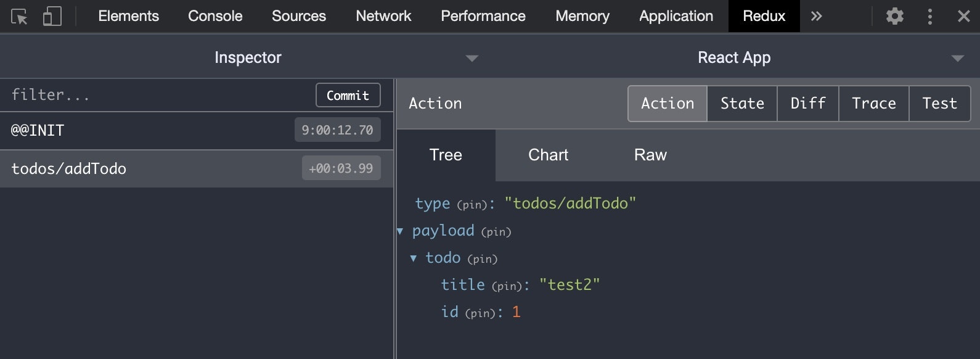Viewport: 980px width, 359px height.
Task: Close the DevTools panel
Action: tap(963, 16)
